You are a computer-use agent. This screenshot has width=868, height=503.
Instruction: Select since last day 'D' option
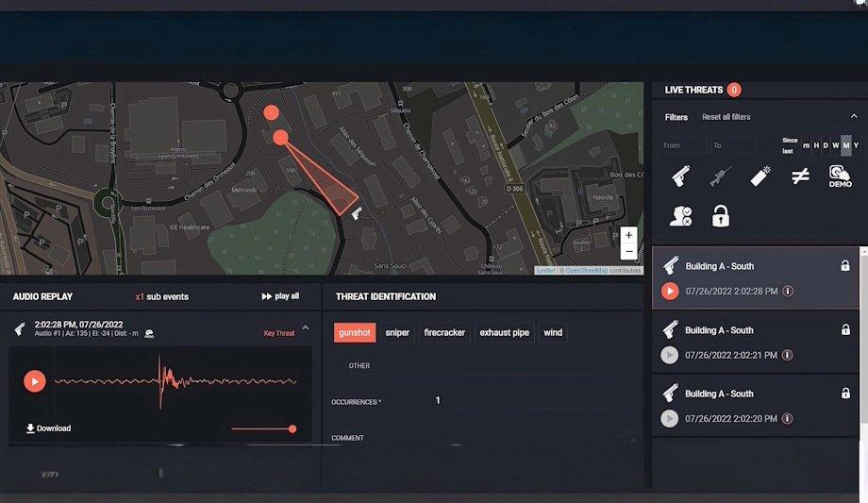pos(826,145)
